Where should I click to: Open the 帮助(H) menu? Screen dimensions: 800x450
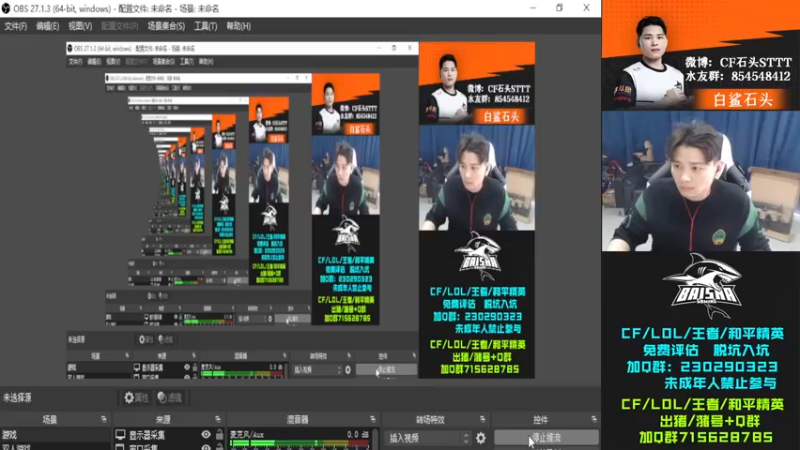[238, 26]
